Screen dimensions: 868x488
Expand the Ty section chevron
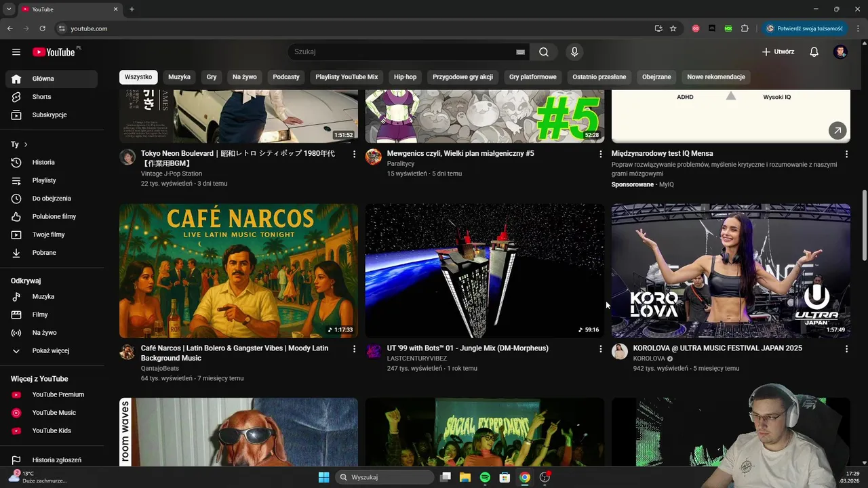point(26,144)
